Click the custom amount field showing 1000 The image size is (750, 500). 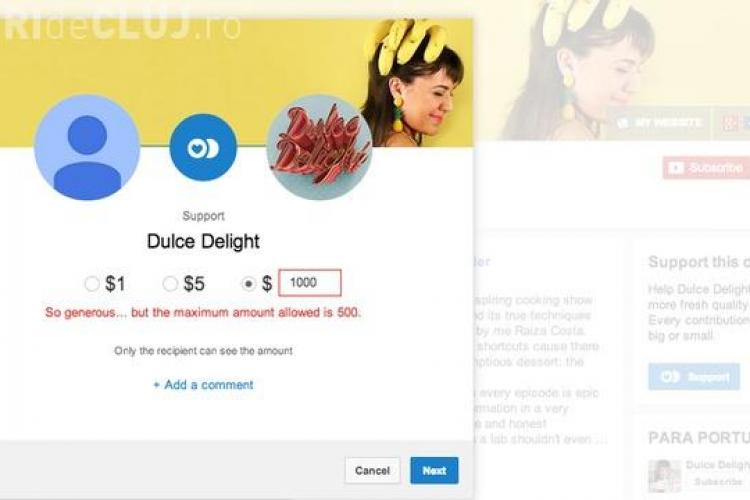(x=310, y=283)
